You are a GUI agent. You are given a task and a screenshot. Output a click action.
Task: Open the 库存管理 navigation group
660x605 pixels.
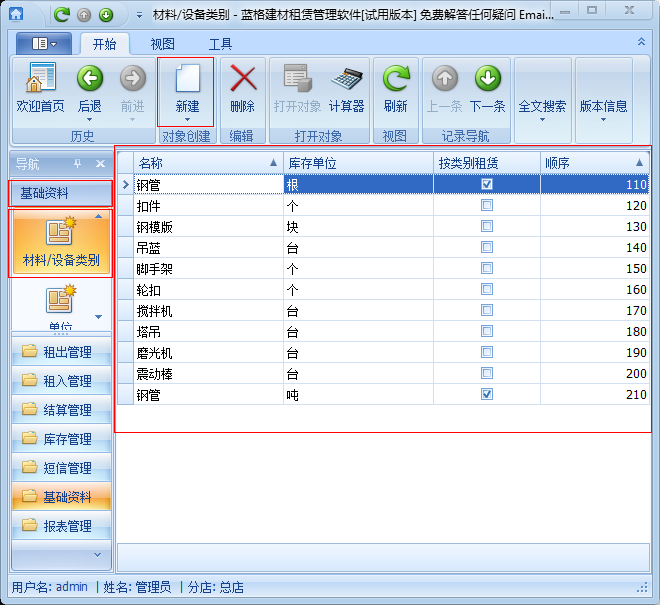(x=61, y=439)
